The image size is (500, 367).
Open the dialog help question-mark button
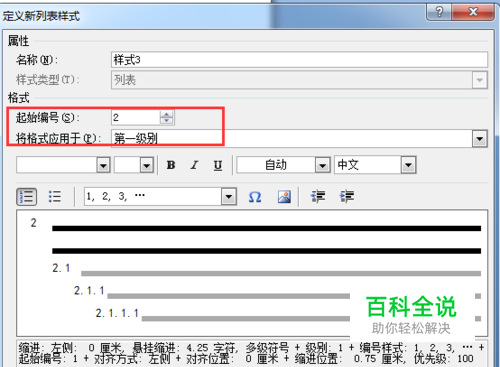(439, 12)
